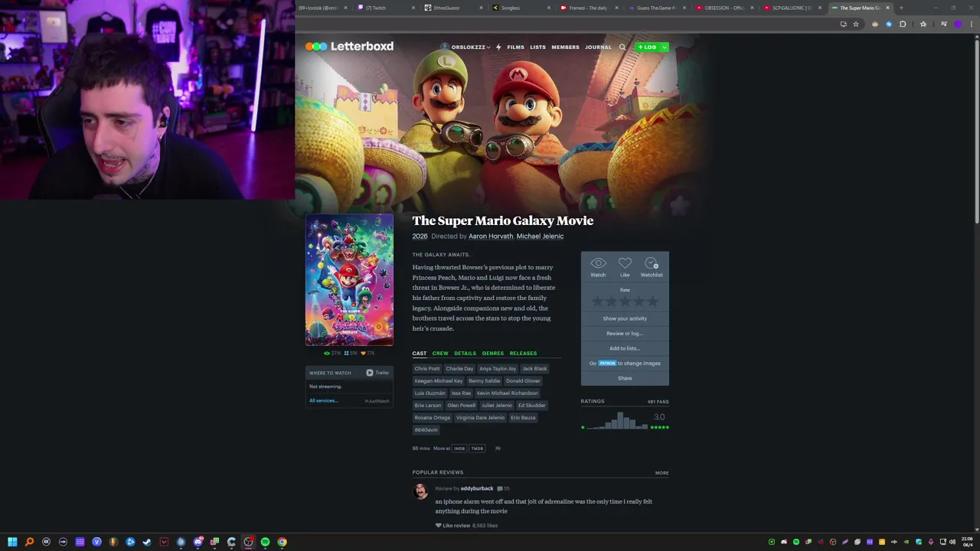Image resolution: width=980 pixels, height=551 pixels.
Task: Open cast member Jack Black
Action: pyautogui.click(x=534, y=369)
